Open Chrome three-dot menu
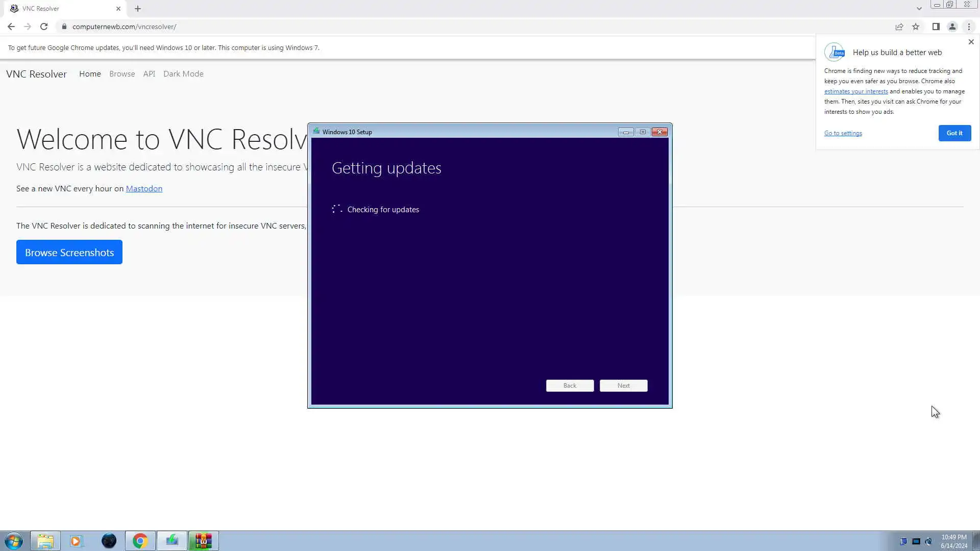The height and width of the screenshot is (551, 980). pyautogui.click(x=969, y=27)
